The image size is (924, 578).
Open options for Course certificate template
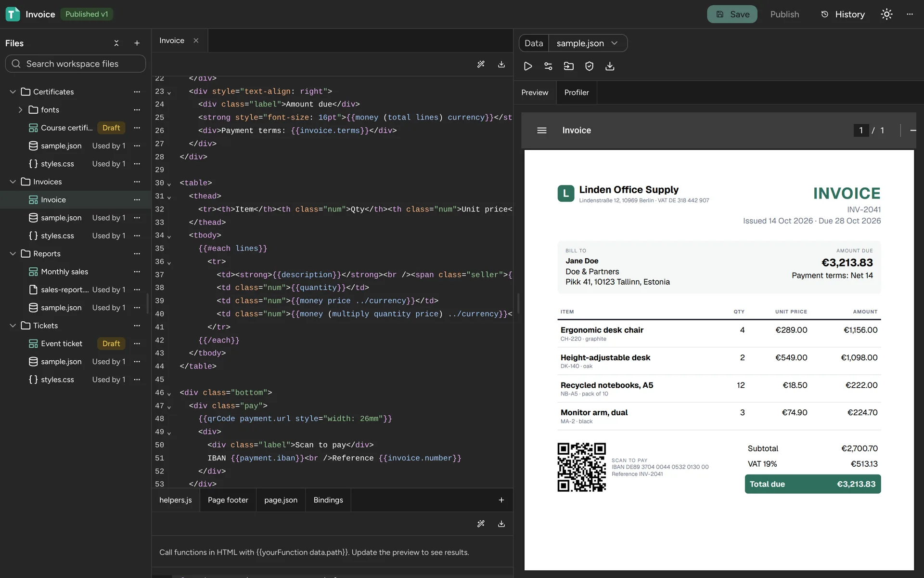137,128
